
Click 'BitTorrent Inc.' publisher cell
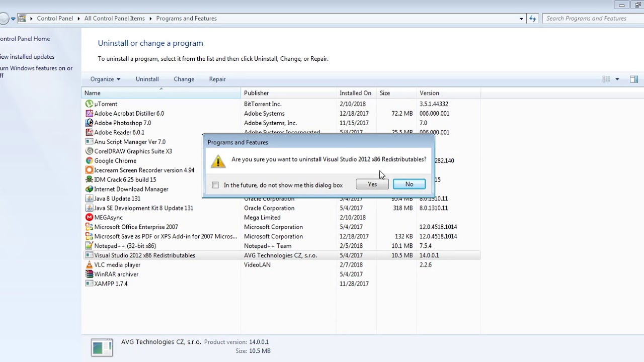(x=263, y=104)
